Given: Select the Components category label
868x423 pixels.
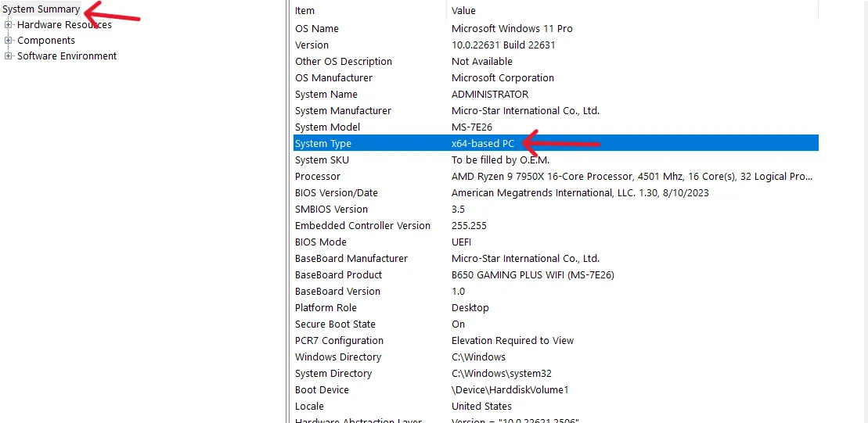Looking at the screenshot, I should [x=46, y=41].
